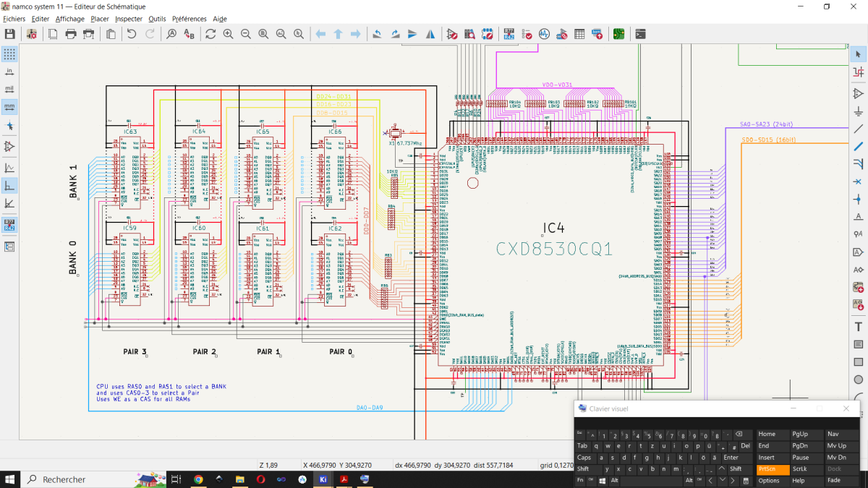Click the Windows Start button
This screenshot has height=488, width=868.
point(10,479)
